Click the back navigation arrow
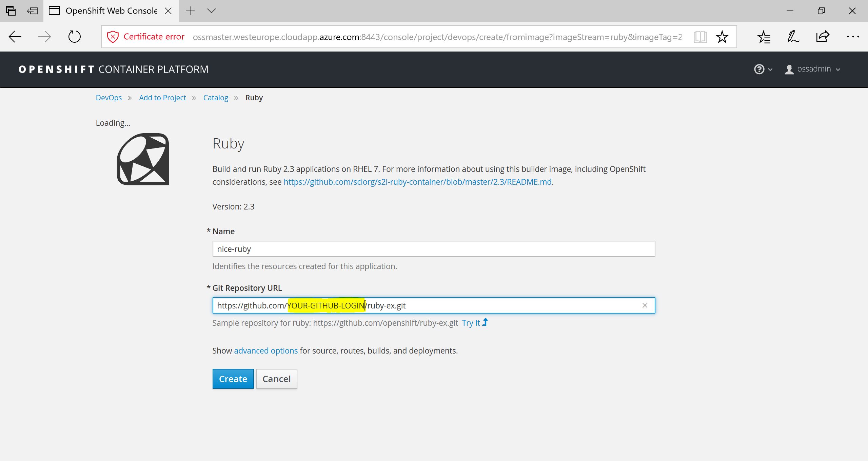The width and height of the screenshot is (868, 461). tap(15, 37)
